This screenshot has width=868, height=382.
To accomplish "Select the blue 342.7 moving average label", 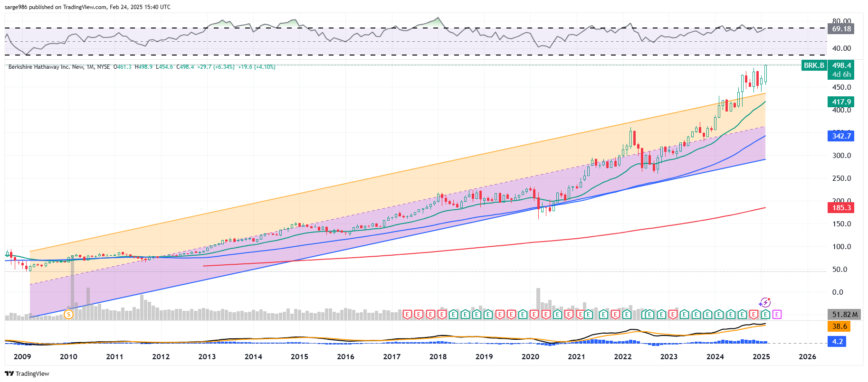I will (841, 136).
